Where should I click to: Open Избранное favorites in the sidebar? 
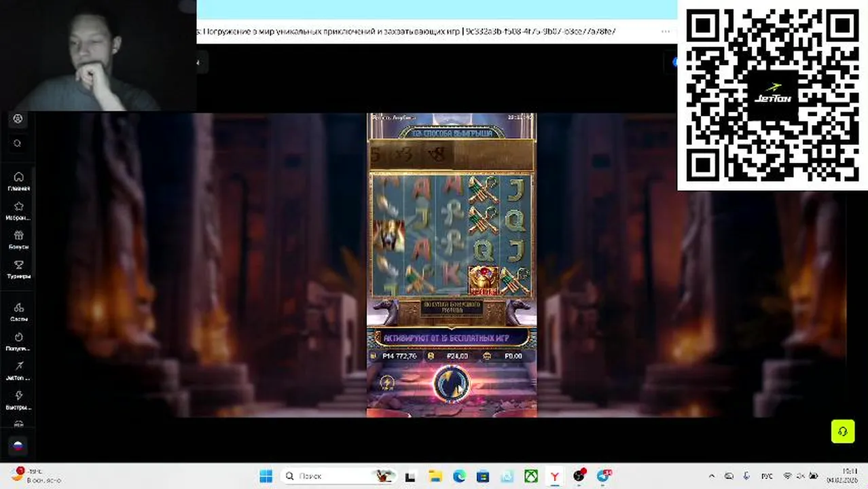[x=18, y=211]
